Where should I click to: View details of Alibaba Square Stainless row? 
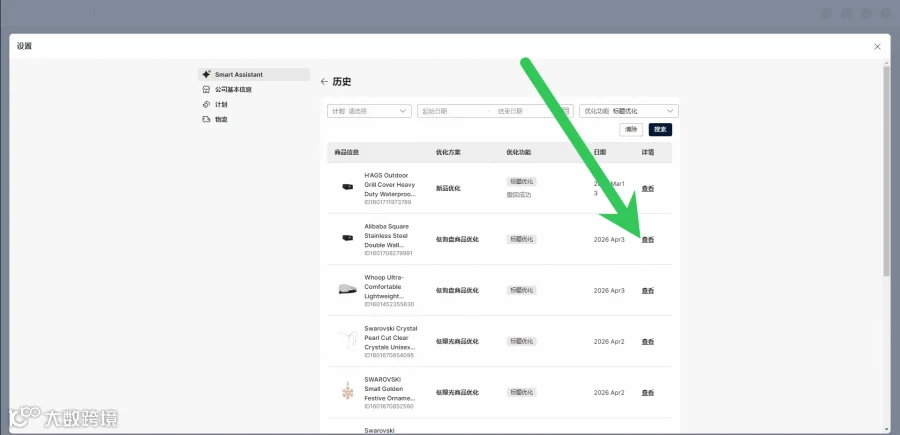[x=647, y=239]
